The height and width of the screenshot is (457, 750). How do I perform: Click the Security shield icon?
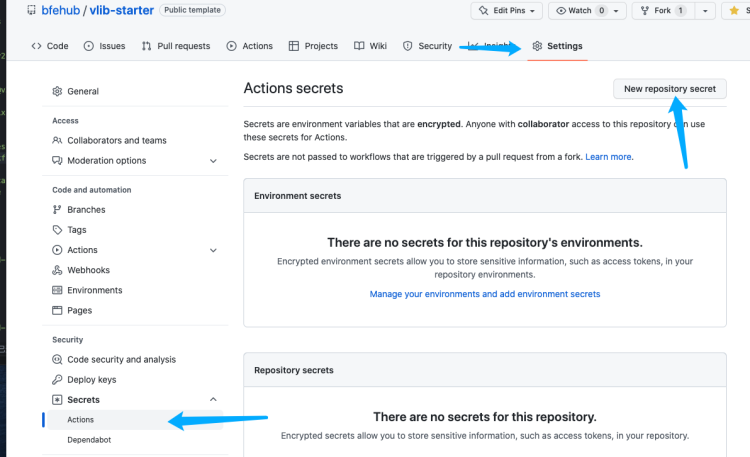408,46
